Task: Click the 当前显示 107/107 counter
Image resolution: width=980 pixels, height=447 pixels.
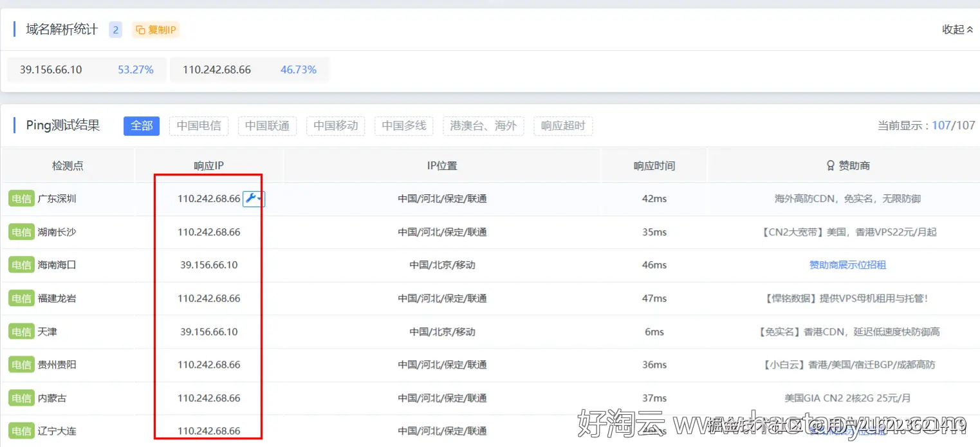Action: click(927, 125)
